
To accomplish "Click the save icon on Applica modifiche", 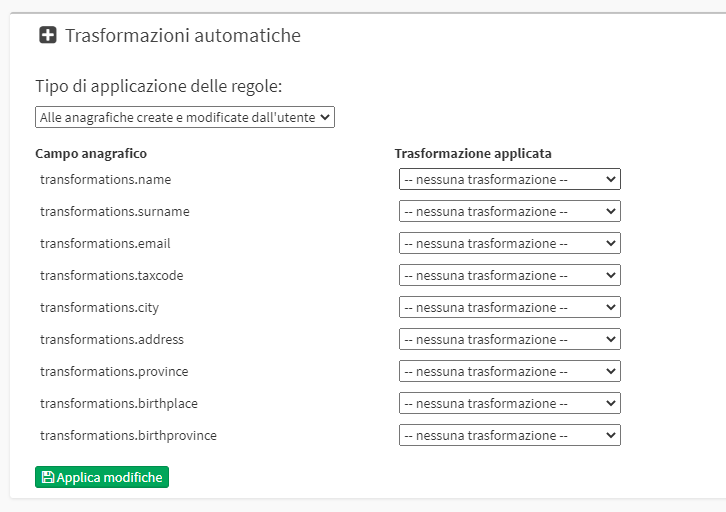I will (x=48, y=477).
